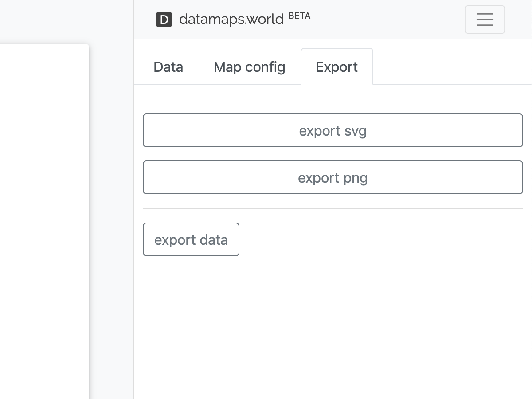Open the hamburger navigation menu
The height and width of the screenshot is (399, 532).
click(485, 20)
